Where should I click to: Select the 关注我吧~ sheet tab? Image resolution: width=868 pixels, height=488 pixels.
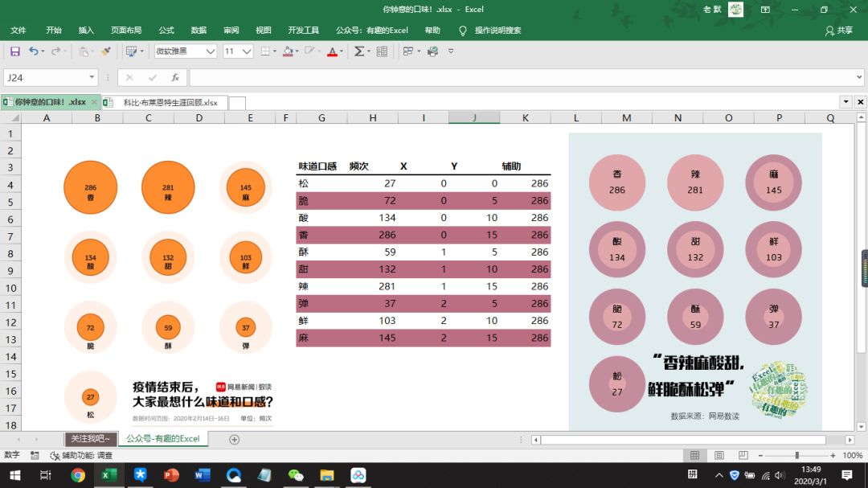point(89,440)
